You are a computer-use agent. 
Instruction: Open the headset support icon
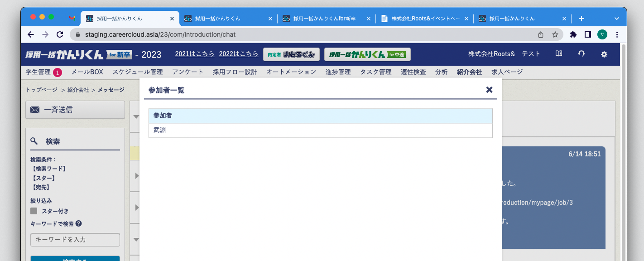pyautogui.click(x=582, y=54)
